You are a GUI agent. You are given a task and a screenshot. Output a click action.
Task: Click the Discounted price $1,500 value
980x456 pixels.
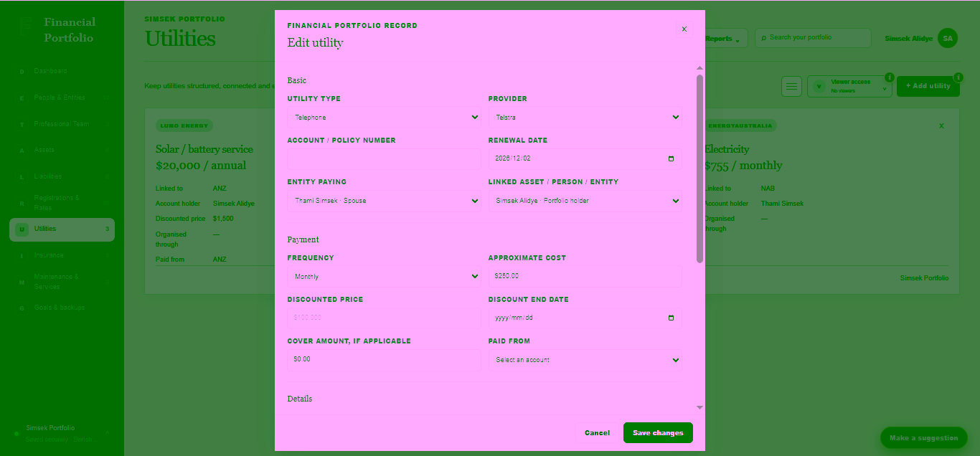pos(223,219)
